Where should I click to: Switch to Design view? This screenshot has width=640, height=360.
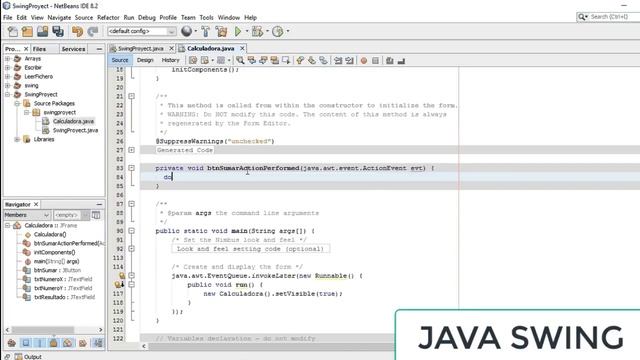pos(145,60)
